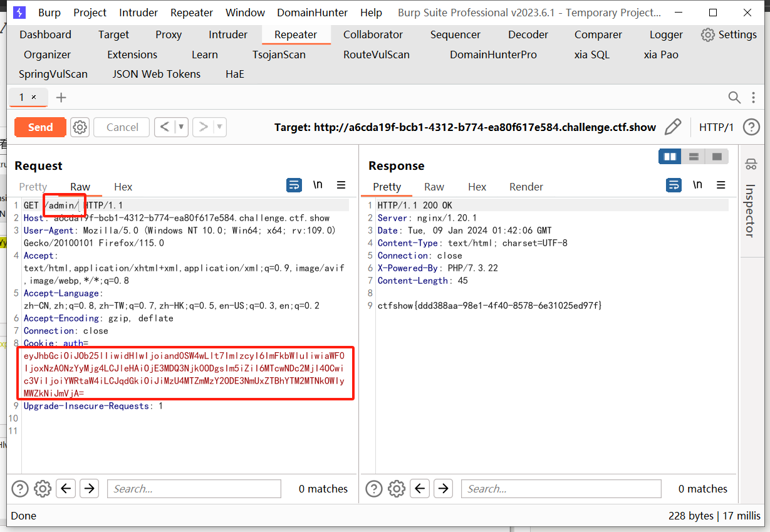Toggle word wrap in Response panel
770x532 pixels.
point(673,185)
